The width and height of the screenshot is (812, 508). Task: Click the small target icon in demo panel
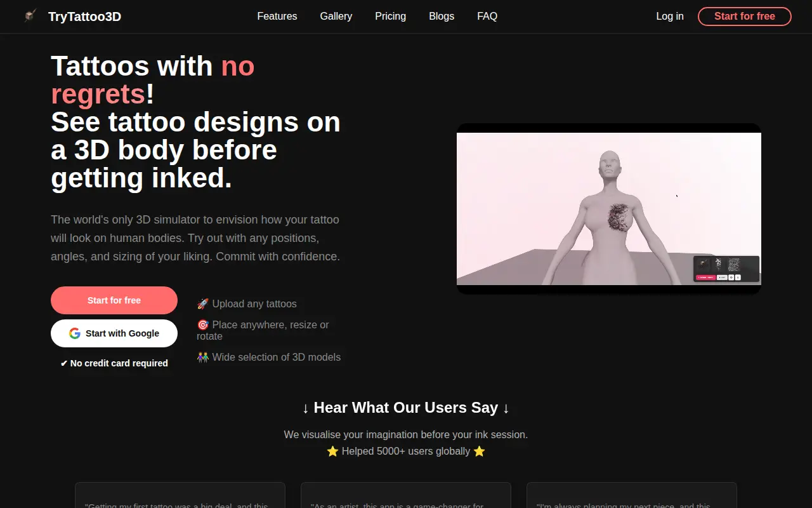[x=731, y=277]
